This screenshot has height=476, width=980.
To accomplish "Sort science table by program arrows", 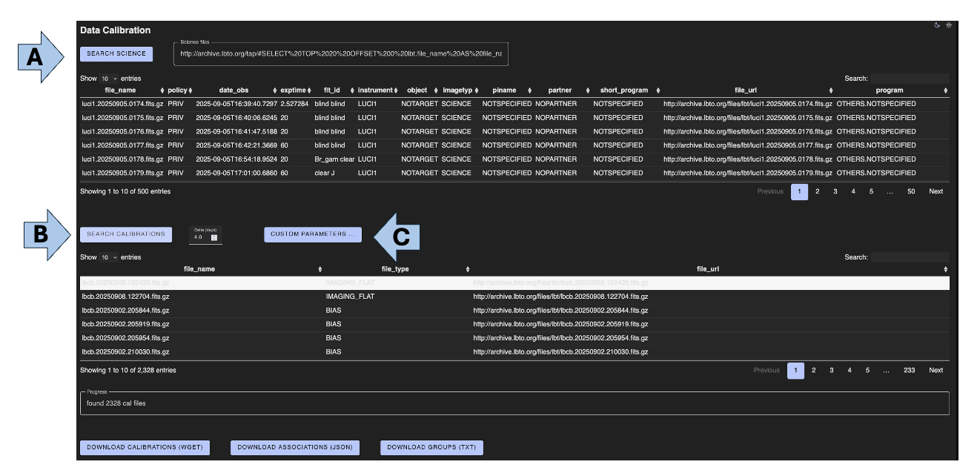I will pyautogui.click(x=945, y=90).
